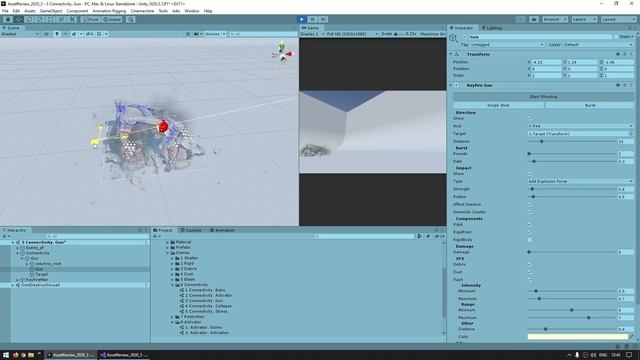
Task: Click the Position X input field
Action: coord(547,62)
